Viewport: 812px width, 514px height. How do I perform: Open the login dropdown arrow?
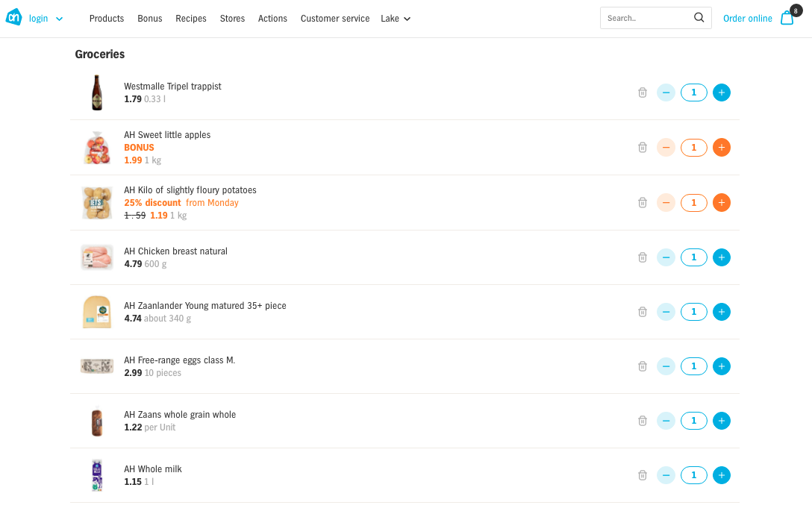pos(60,19)
